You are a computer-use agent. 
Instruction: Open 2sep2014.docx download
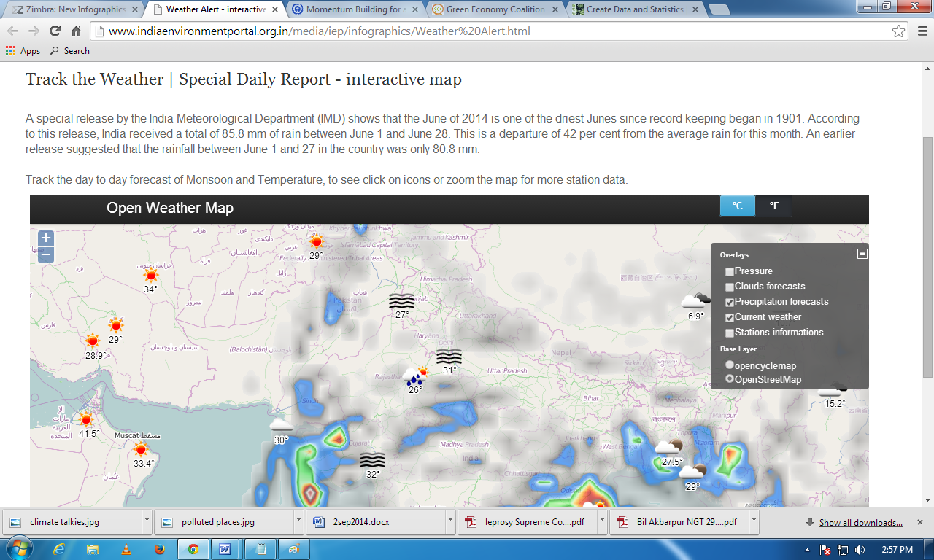click(376, 522)
